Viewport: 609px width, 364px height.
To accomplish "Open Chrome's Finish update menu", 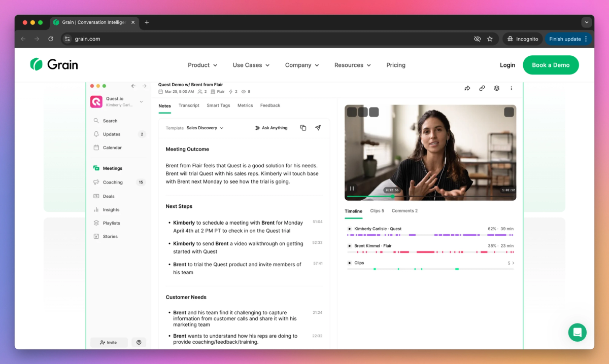I will (x=568, y=39).
